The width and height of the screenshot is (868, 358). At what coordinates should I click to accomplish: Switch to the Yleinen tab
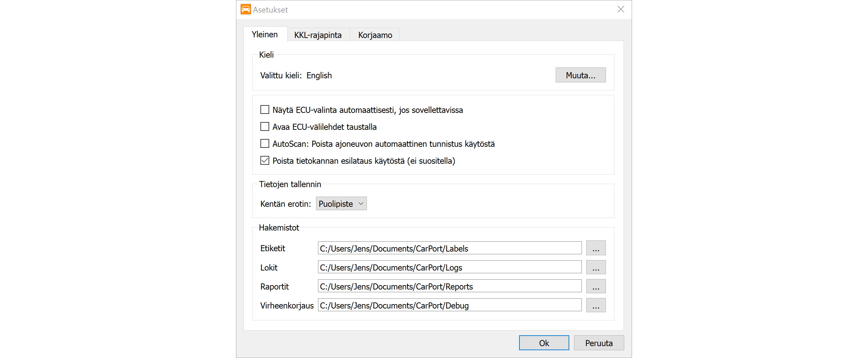coord(265,35)
